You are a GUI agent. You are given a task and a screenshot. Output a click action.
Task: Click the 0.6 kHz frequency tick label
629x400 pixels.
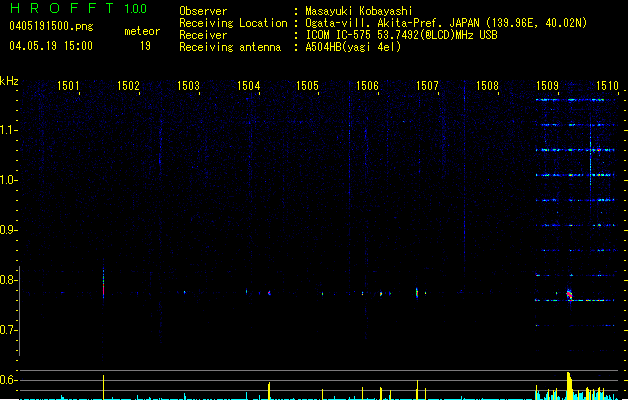(8, 380)
